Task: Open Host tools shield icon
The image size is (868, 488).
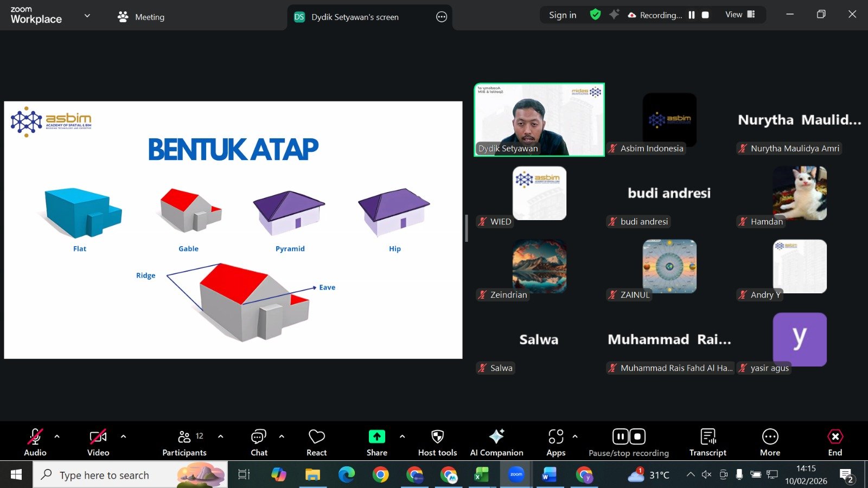Action: pos(437,437)
